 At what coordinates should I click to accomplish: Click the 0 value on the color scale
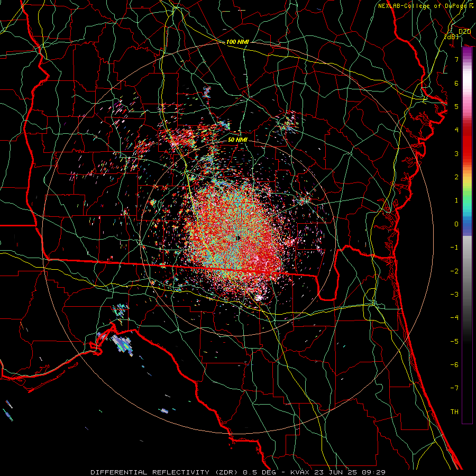(456, 224)
